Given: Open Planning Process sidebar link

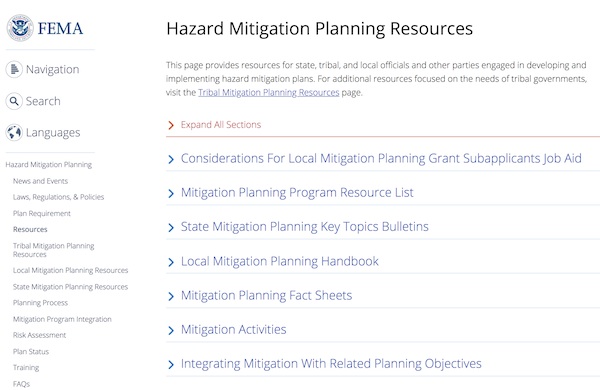Looking at the screenshot, I should click(40, 303).
